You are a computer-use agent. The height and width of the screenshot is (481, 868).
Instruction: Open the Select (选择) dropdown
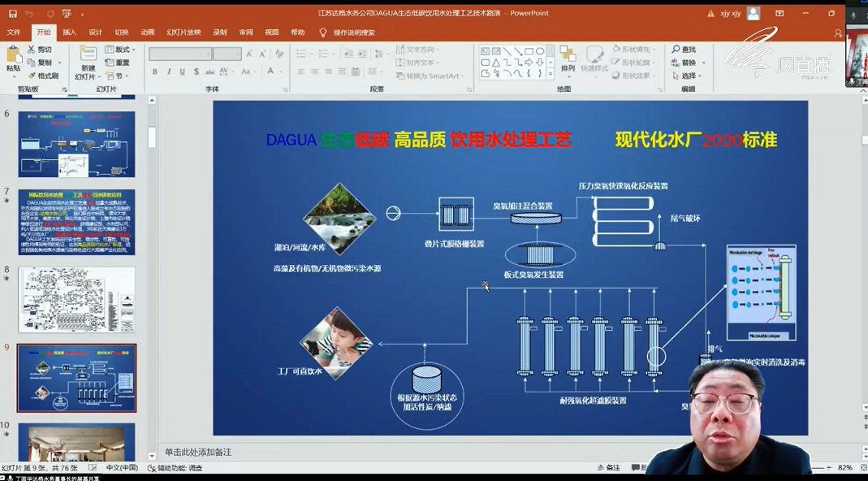pos(687,76)
